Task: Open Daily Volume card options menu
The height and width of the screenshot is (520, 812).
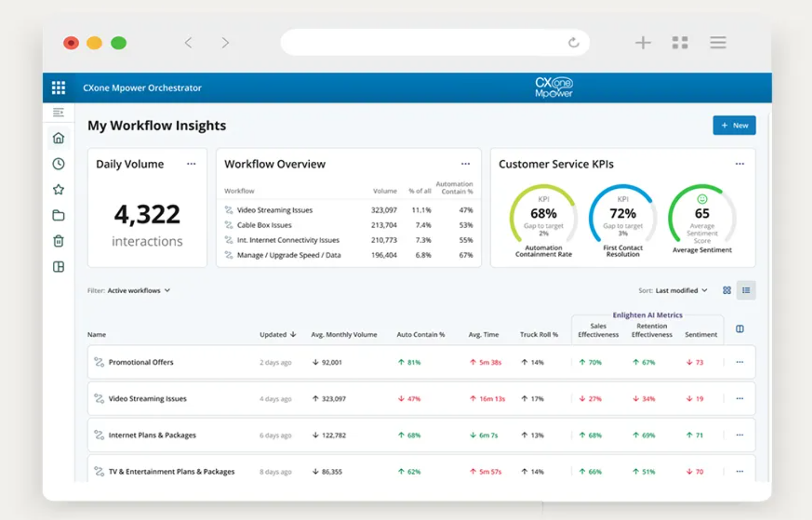Action: coord(191,164)
